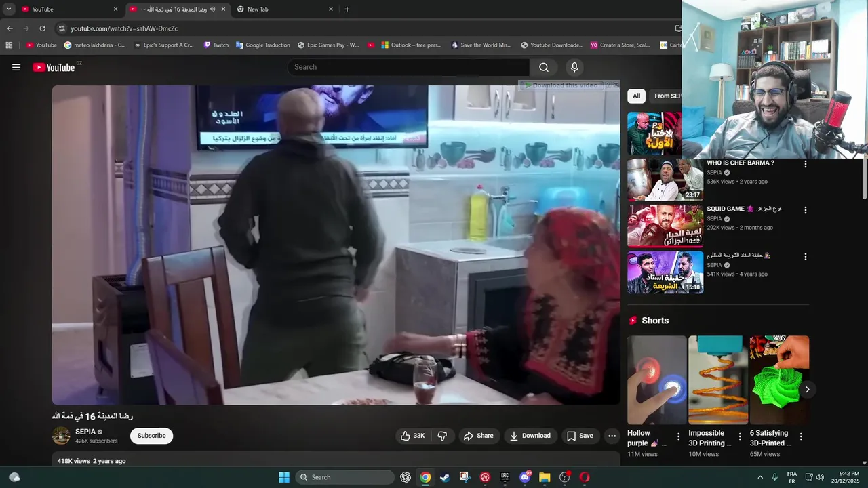The image size is (868, 488).
Task: Click the YouTube logo home link
Action: [x=54, y=67]
